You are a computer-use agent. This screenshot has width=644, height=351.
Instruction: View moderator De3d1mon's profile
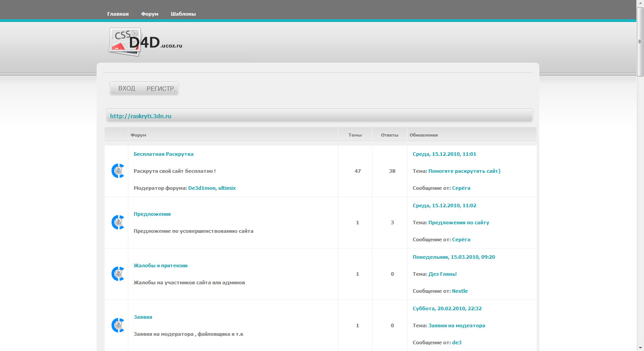click(x=202, y=188)
